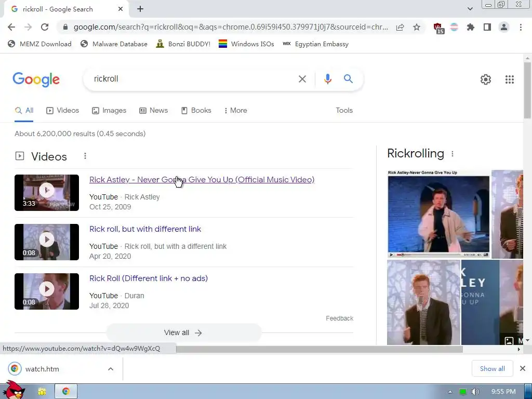Switch to the Videos tab
532x399 pixels.
[63, 110]
